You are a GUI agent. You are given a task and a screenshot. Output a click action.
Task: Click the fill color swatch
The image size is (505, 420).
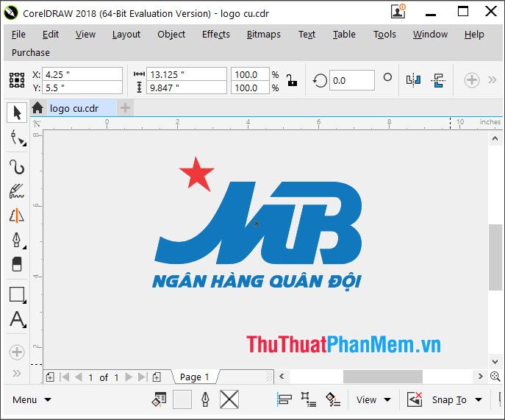click(182, 399)
